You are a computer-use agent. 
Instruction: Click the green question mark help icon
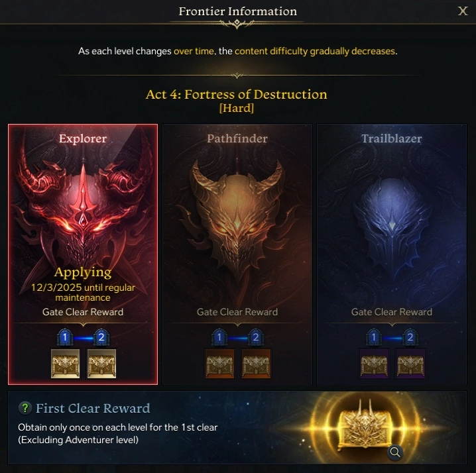25,408
